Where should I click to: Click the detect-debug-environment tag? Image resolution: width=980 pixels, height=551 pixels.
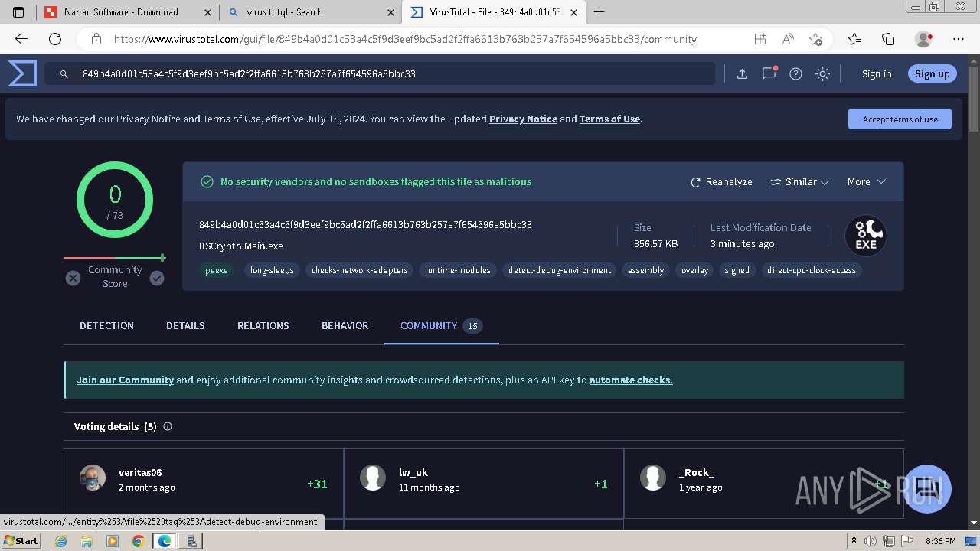560,270
